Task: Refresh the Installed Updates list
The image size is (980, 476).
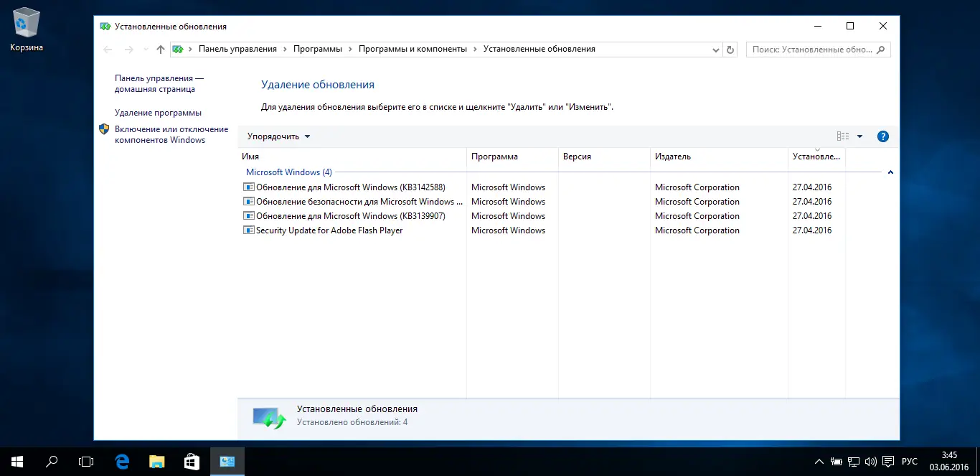Action: 730,50
